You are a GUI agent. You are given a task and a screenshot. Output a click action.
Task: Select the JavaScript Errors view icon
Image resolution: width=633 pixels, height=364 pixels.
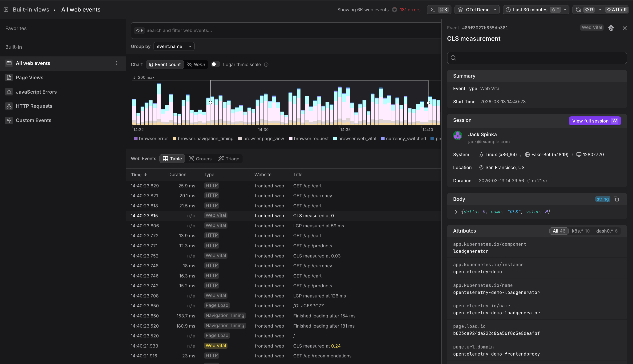(x=9, y=92)
